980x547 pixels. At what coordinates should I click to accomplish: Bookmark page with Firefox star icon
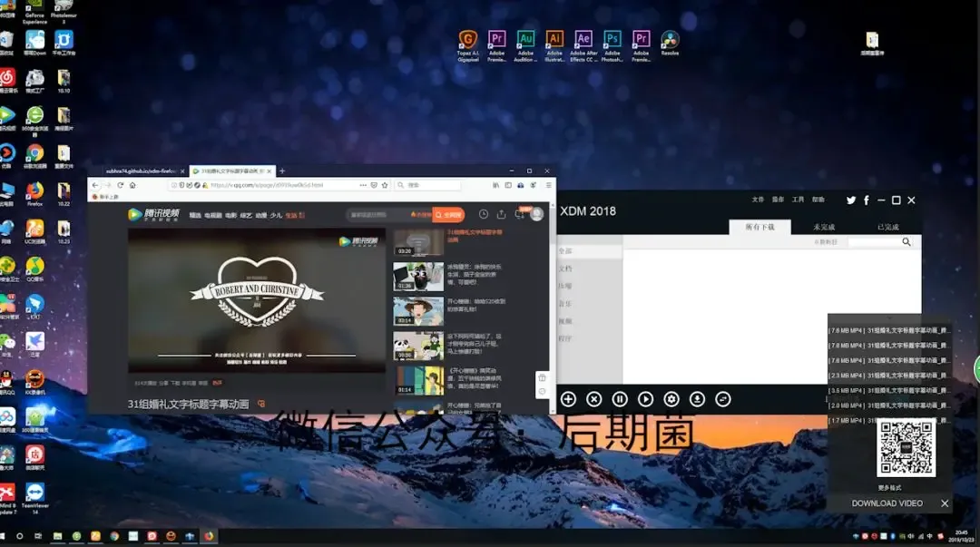pyautogui.click(x=385, y=185)
